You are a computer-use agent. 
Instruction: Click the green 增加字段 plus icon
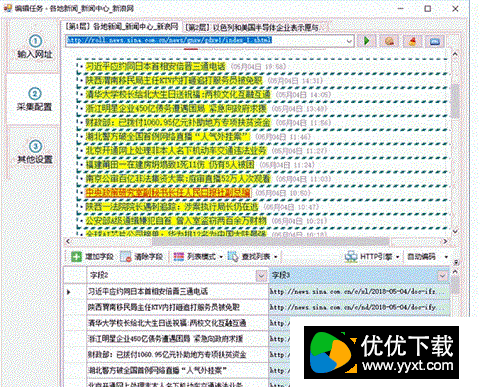(x=76, y=256)
